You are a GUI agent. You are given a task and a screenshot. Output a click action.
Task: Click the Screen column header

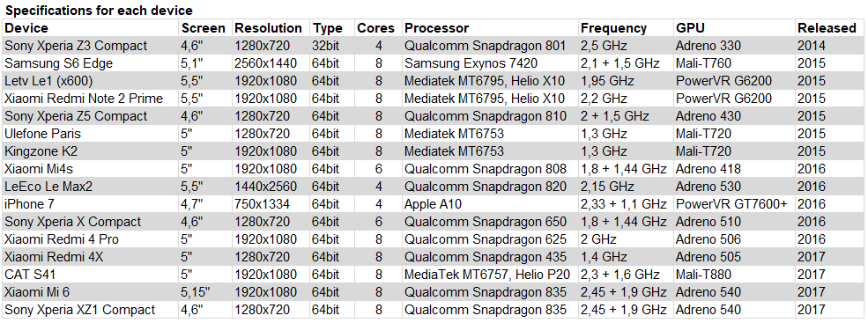pos(205,27)
